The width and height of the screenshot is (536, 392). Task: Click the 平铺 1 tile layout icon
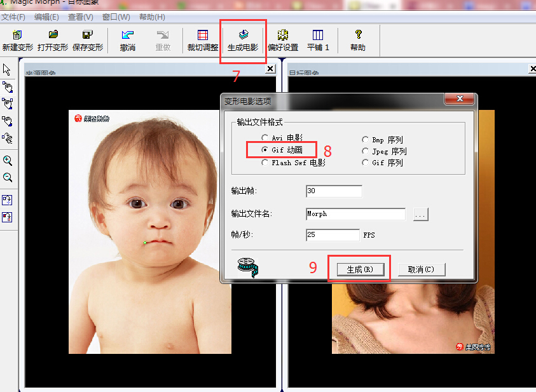point(318,41)
